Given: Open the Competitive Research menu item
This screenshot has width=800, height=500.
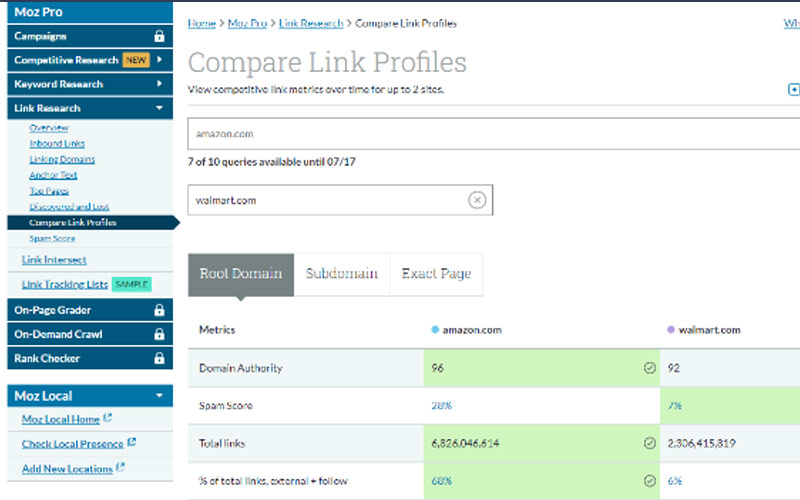Looking at the screenshot, I should [90, 60].
